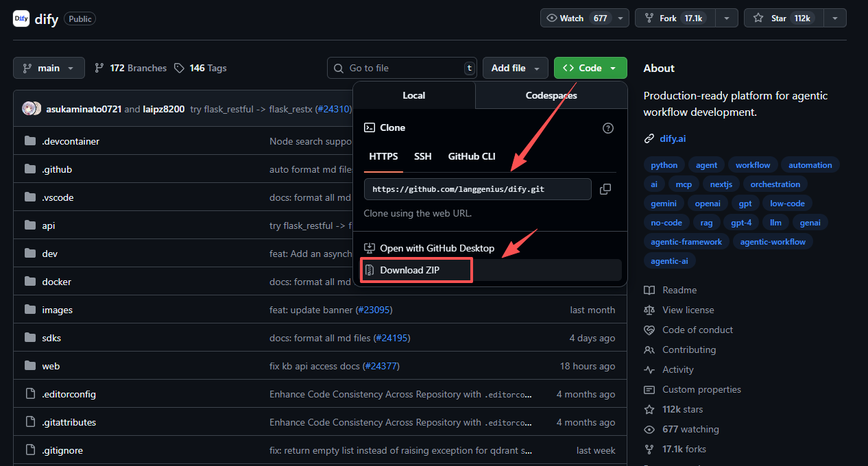The height and width of the screenshot is (466, 868).
Task: Open the Add file dropdown
Action: [x=516, y=68]
